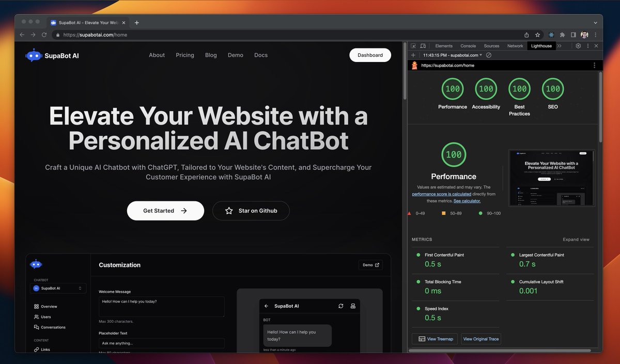Toggle the browser side panel icon
The height and width of the screenshot is (364, 620).
coord(573,35)
